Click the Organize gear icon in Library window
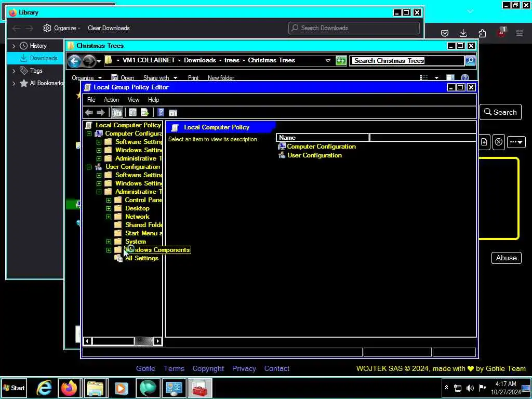The width and height of the screenshot is (532, 399). [x=47, y=28]
